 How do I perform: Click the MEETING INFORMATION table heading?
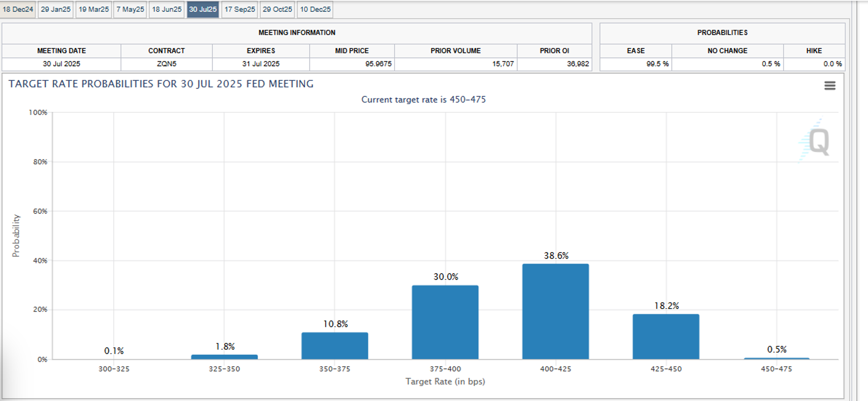(x=297, y=33)
